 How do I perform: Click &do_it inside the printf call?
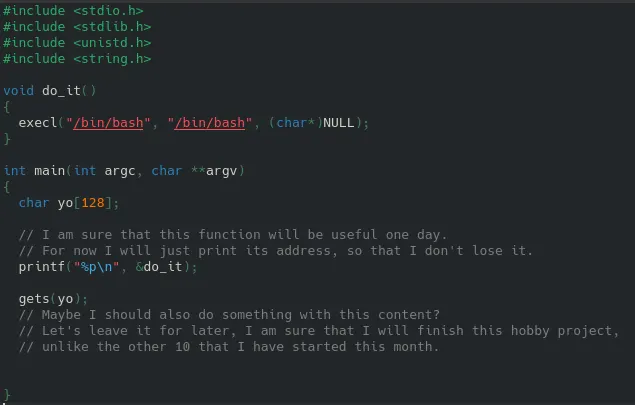161,266
